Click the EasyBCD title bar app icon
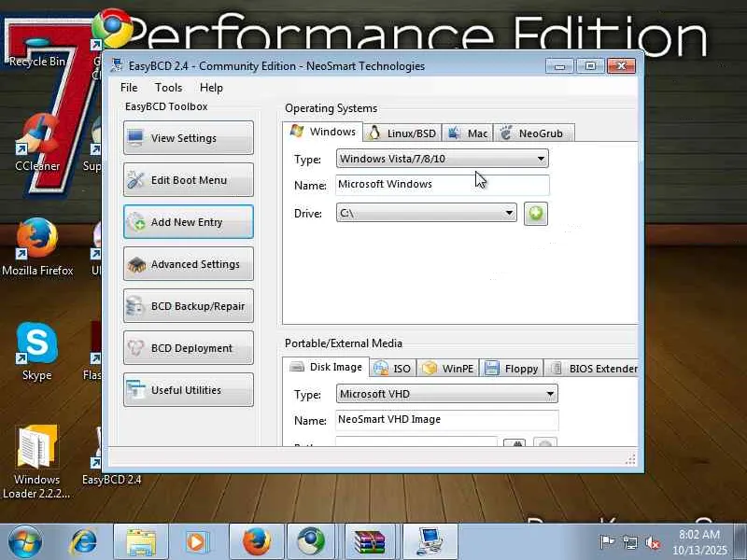This screenshot has width=747, height=560. 116,65
